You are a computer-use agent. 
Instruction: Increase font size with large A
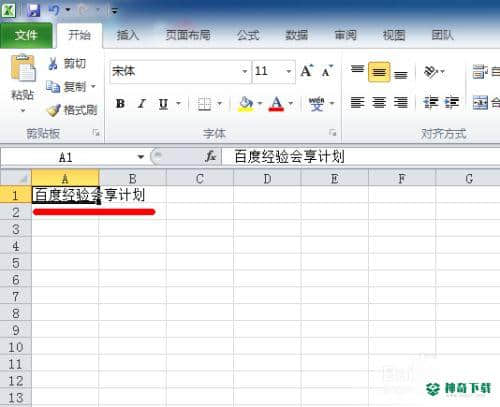[307, 71]
